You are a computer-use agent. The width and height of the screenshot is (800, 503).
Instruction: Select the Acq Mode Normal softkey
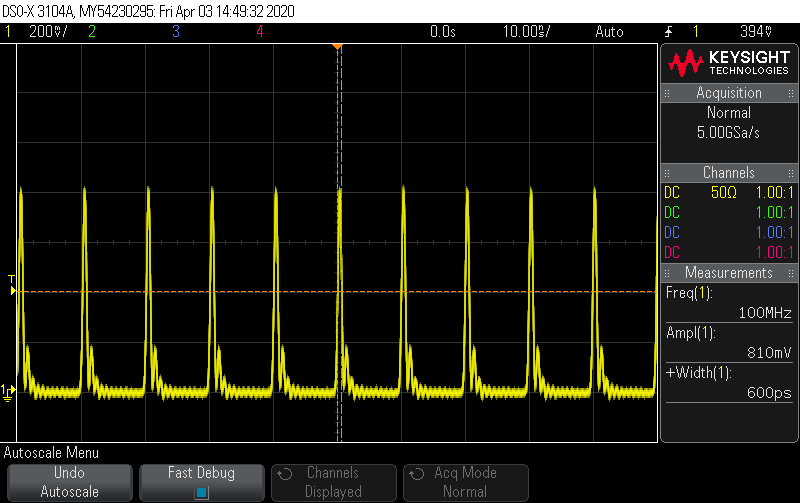coord(466,482)
